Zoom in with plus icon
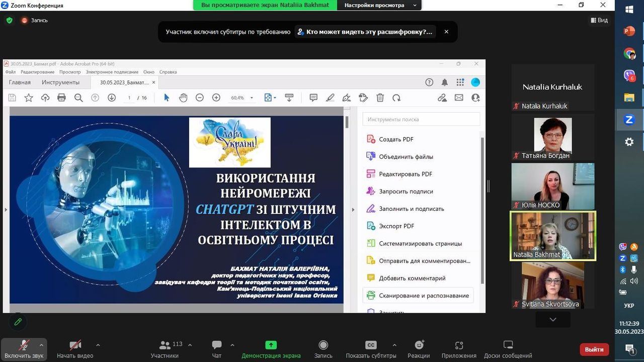644x362 pixels. [216, 98]
